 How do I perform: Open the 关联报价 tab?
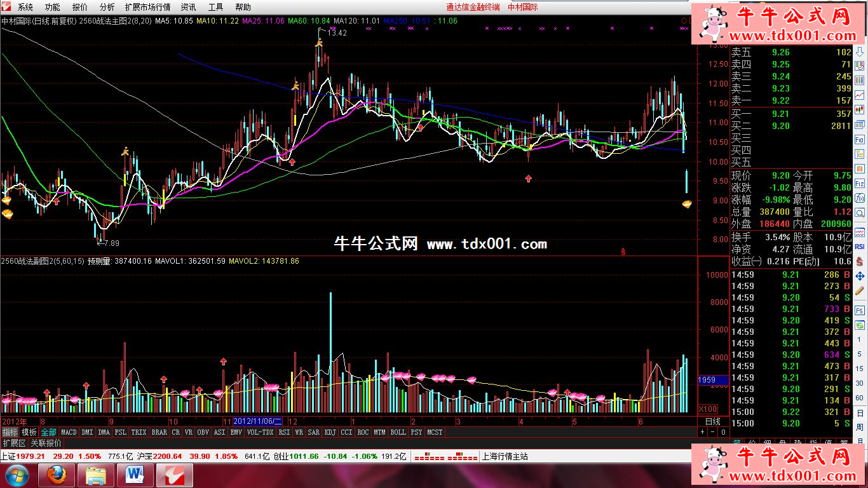(x=46, y=443)
